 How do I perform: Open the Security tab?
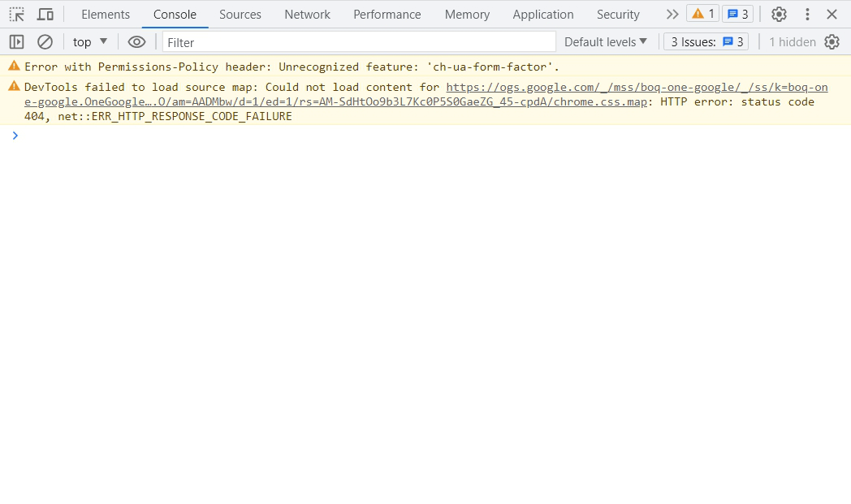(618, 15)
